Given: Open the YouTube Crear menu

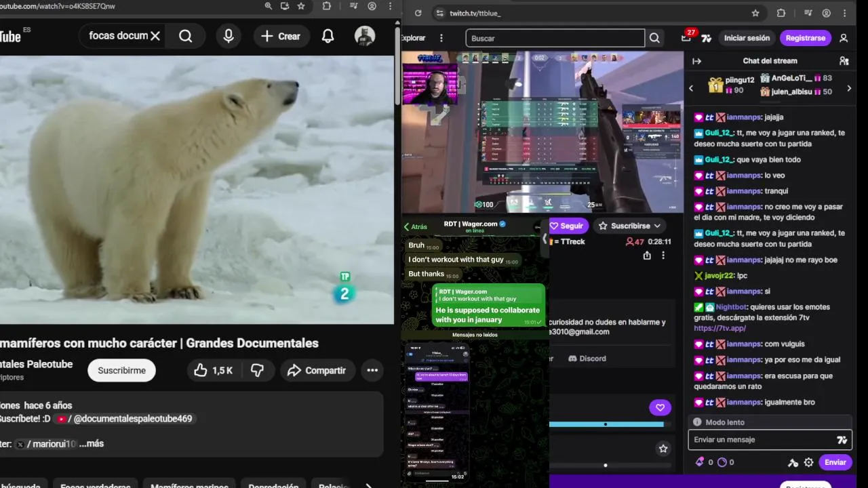Looking at the screenshot, I should [x=281, y=36].
